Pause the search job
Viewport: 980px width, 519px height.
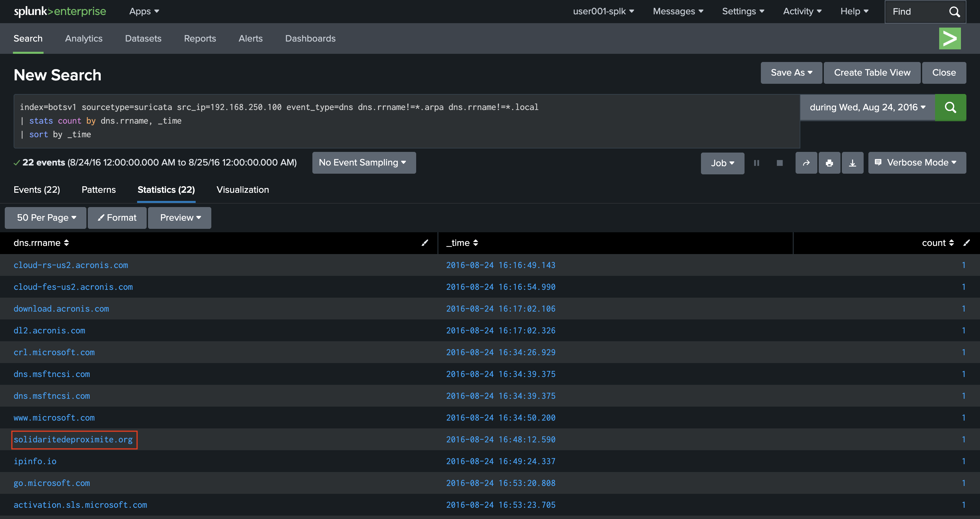tap(756, 163)
